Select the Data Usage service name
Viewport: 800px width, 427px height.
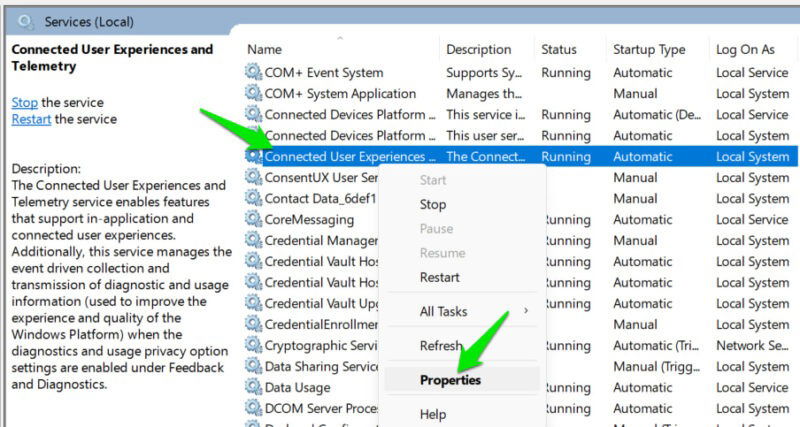[x=297, y=388]
